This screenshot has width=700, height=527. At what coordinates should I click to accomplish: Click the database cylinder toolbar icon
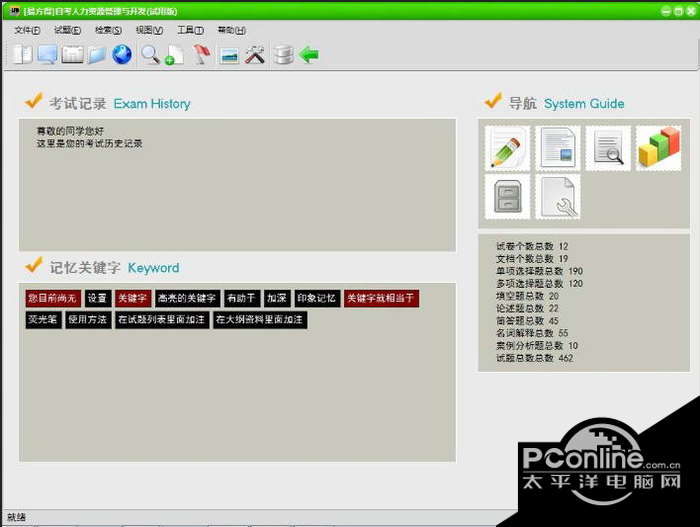(283, 55)
